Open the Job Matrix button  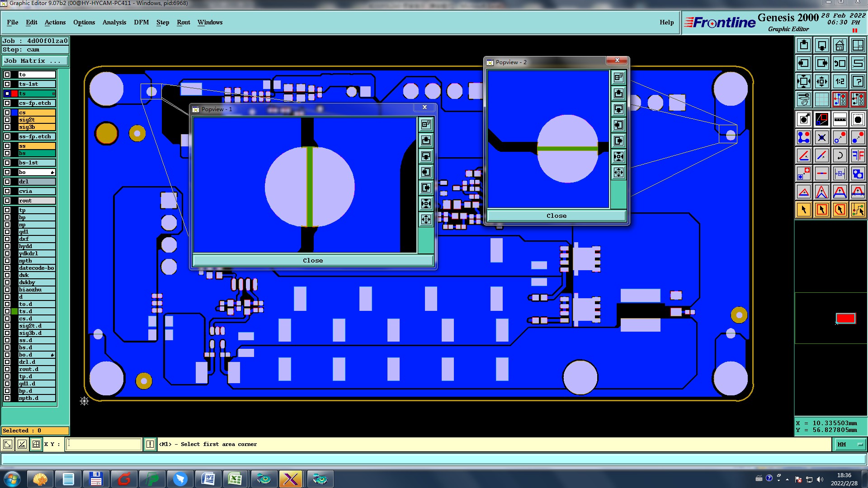[35, 61]
